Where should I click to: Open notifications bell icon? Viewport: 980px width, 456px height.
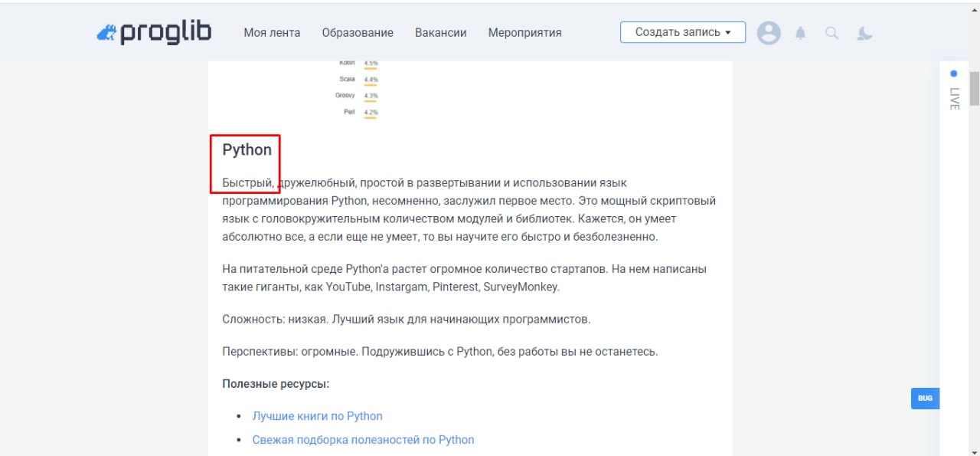801,33
